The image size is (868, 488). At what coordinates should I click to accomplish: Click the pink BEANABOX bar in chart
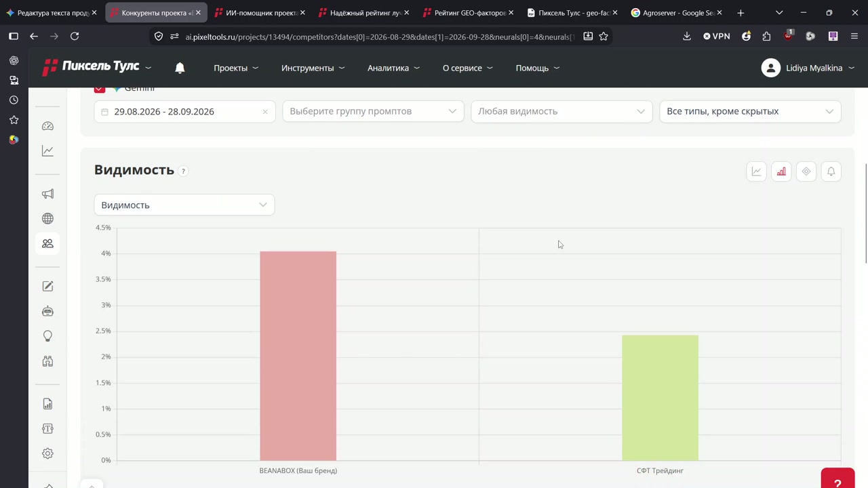[298, 356]
